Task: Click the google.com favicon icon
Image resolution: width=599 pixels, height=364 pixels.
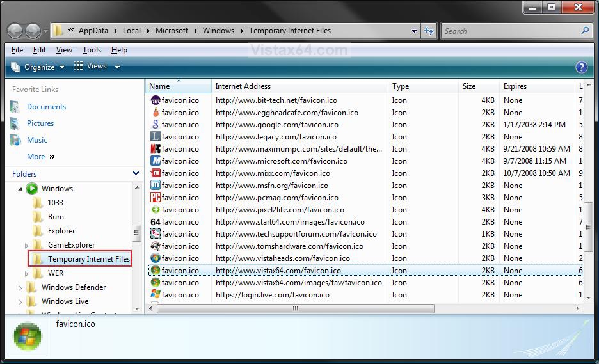Action: 156,125
